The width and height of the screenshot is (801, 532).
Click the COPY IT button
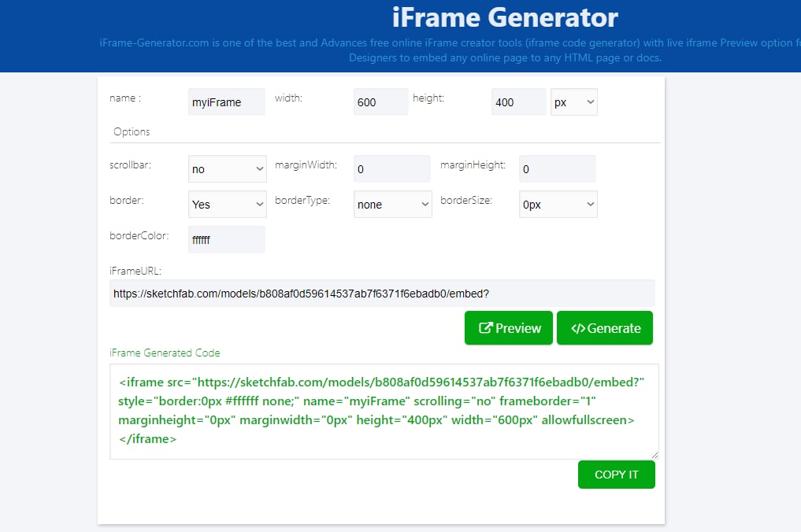tap(617, 475)
